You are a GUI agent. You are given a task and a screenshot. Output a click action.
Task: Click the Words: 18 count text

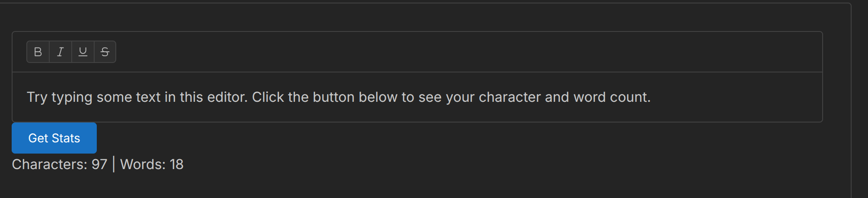pyautogui.click(x=152, y=164)
